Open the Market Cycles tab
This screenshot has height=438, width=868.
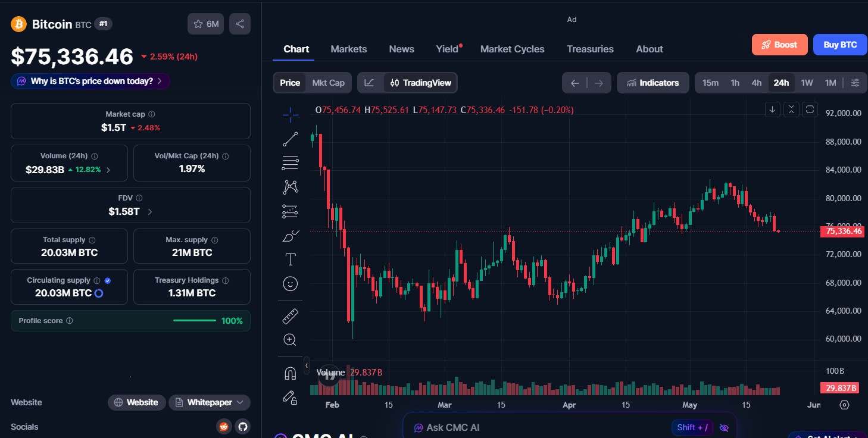point(513,49)
